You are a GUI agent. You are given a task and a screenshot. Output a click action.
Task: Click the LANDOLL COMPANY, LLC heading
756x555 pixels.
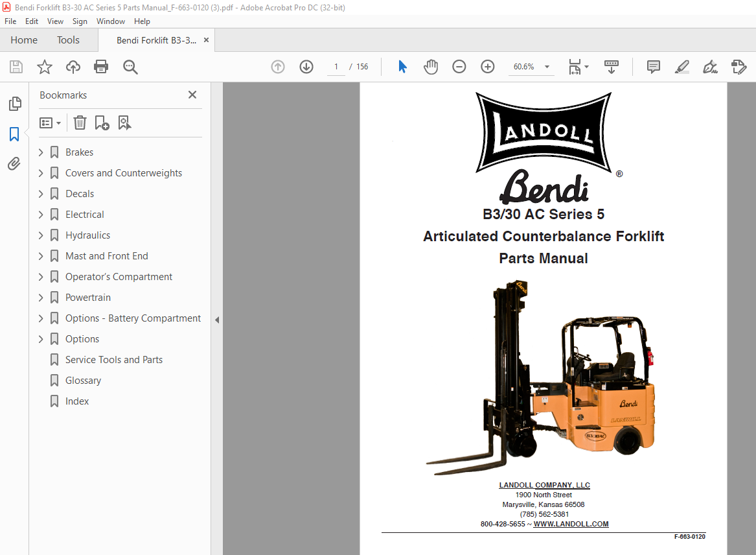[x=544, y=485]
